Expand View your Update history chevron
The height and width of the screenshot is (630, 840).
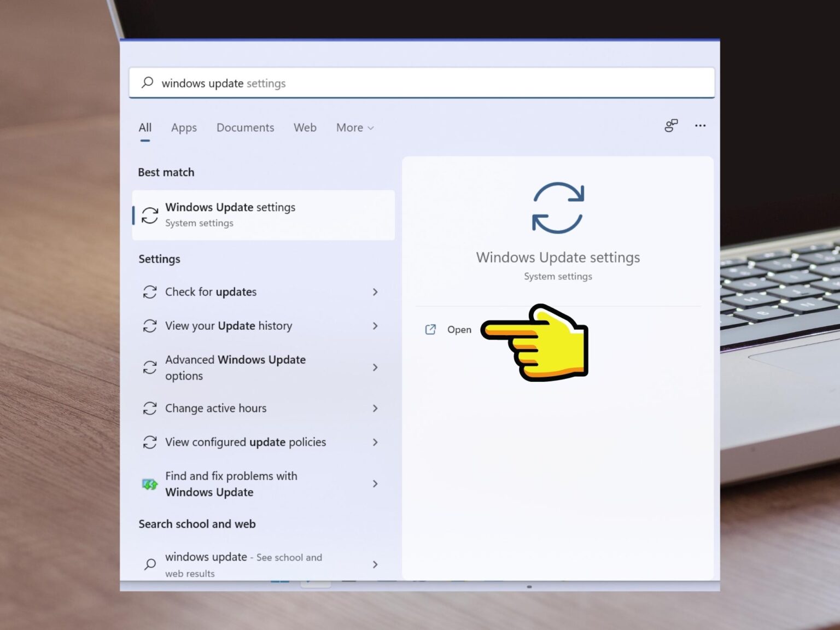click(375, 326)
